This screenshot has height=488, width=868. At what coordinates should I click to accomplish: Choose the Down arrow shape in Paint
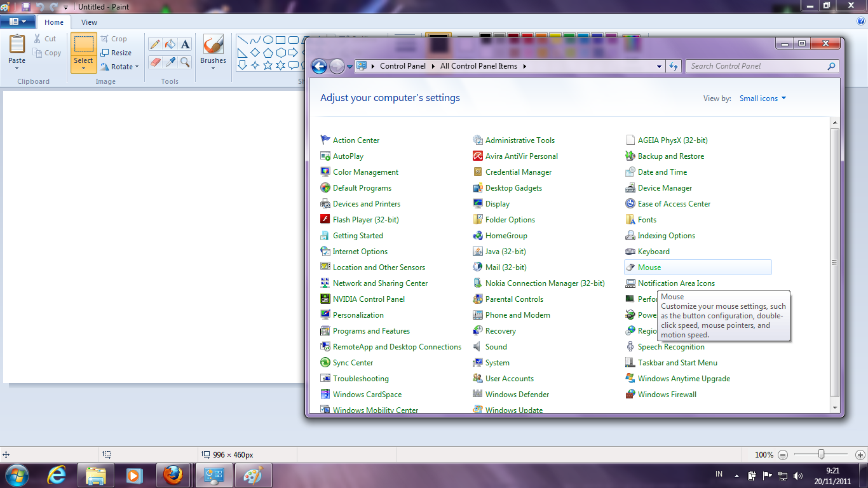tap(242, 65)
